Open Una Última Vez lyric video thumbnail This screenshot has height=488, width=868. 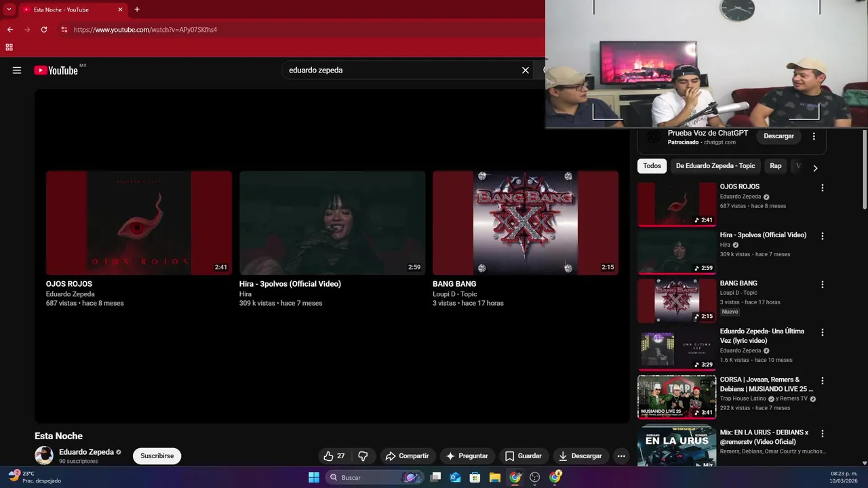[677, 349]
